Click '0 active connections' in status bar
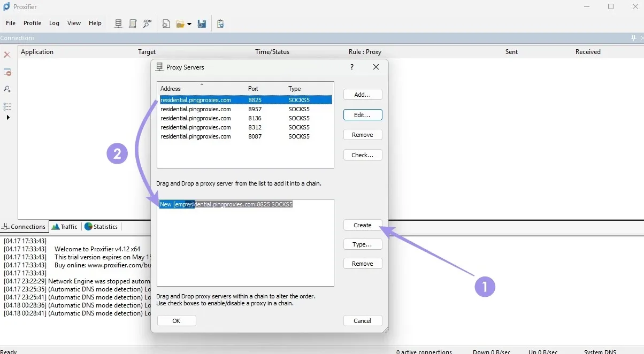 coord(424,351)
